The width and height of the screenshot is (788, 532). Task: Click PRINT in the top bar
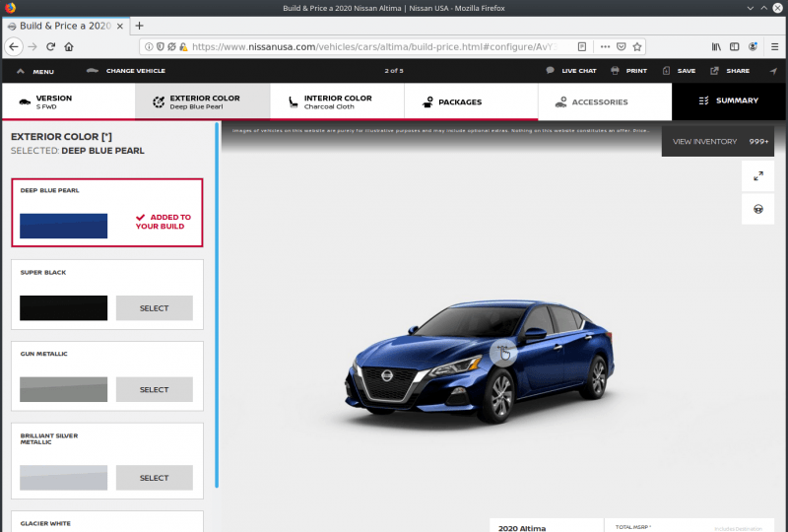tap(628, 71)
